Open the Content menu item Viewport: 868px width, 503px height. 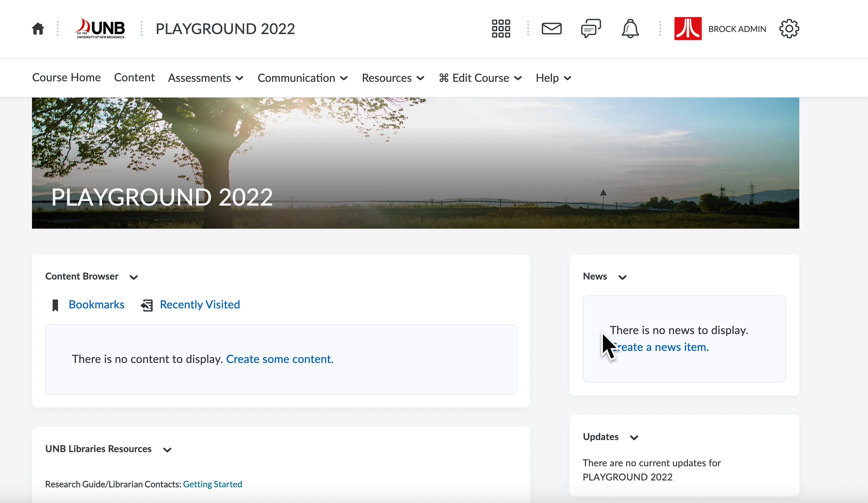134,78
